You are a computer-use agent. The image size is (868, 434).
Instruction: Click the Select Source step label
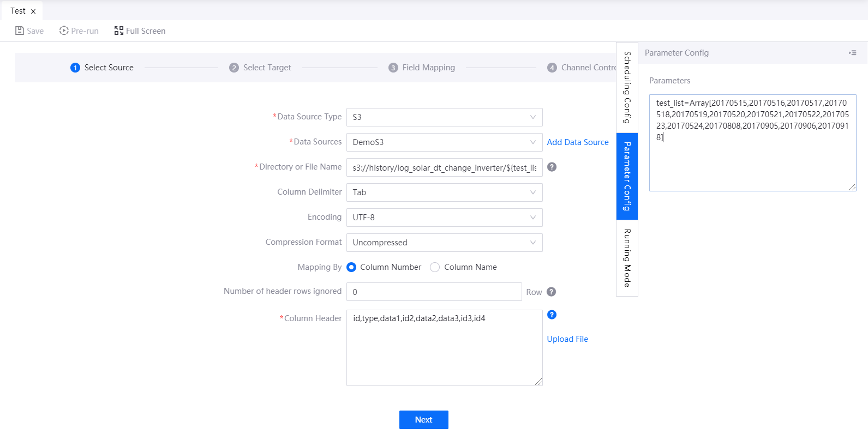(109, 68)
